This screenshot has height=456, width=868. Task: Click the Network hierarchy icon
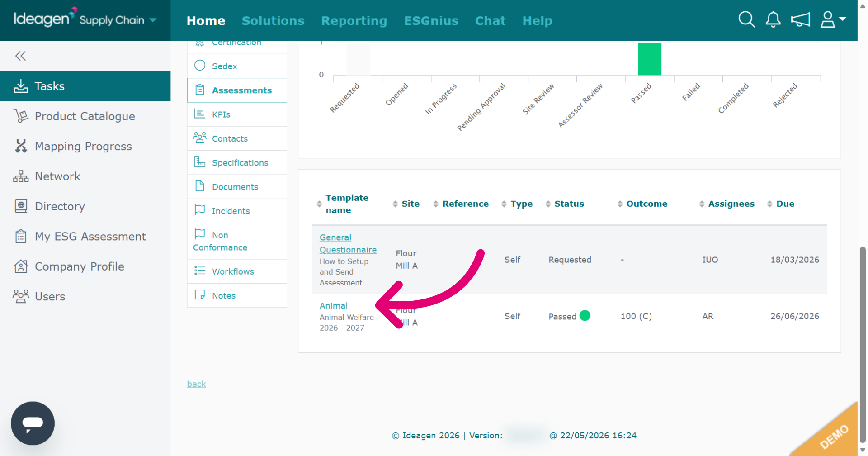click(21, 176)
